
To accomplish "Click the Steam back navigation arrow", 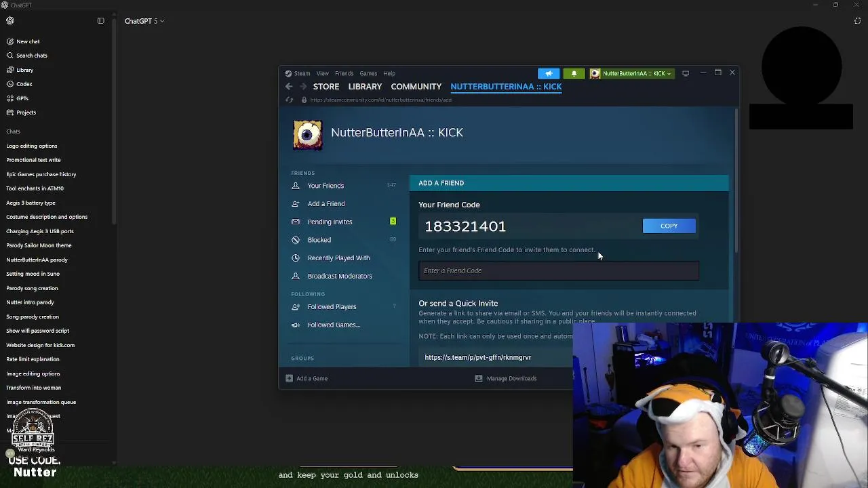I will (x=289, y=87).
